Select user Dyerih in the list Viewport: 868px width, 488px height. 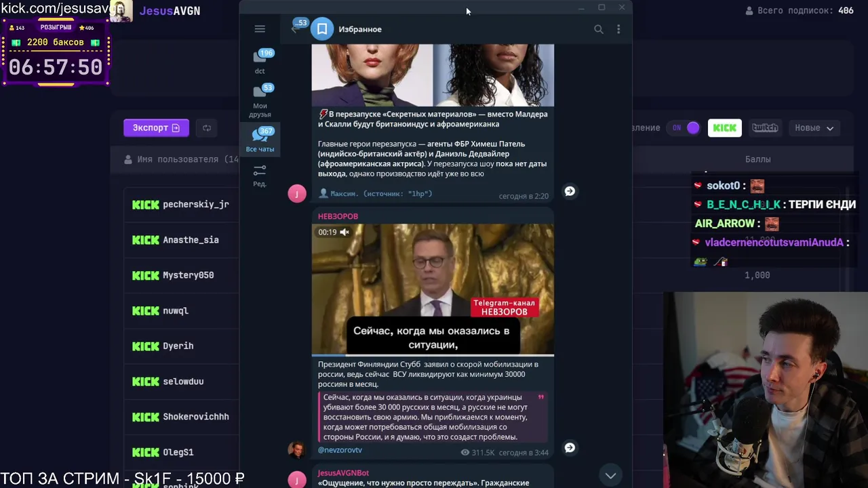[x=178, y=346]
